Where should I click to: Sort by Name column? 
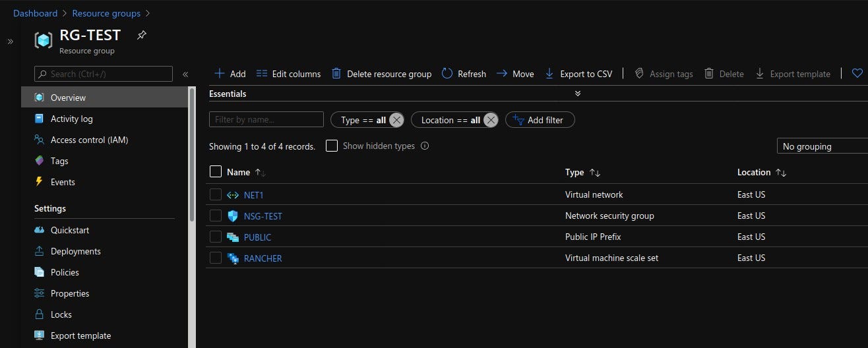click(246, 172)
